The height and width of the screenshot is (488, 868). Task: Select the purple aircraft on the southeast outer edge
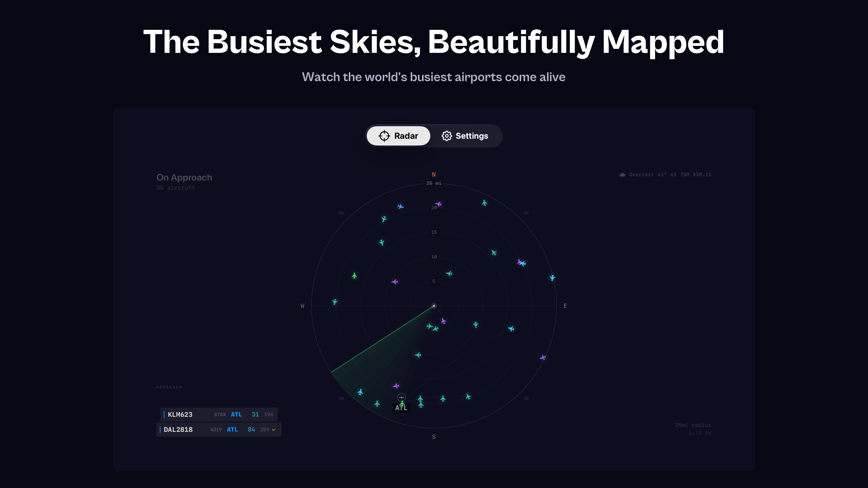click(543, 357)
